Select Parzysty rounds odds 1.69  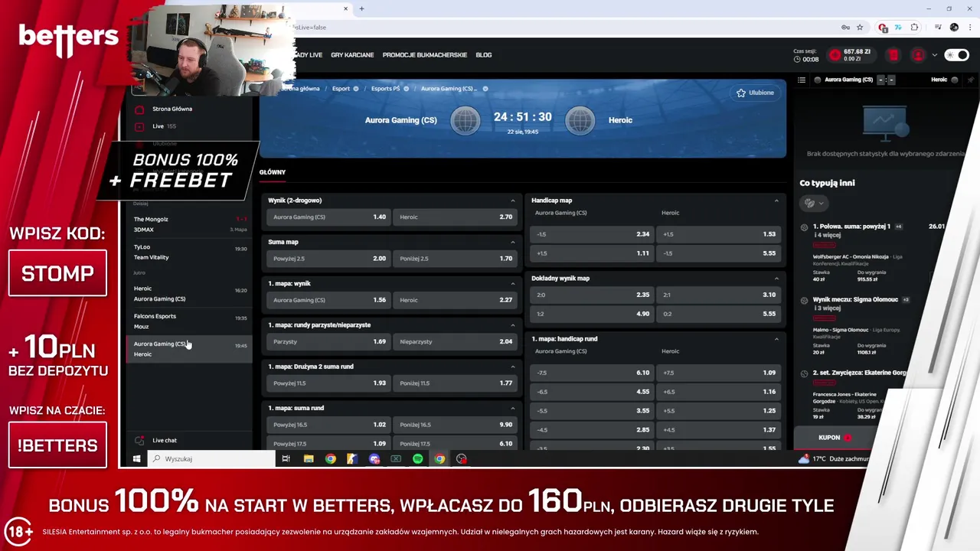pos(328,341)
